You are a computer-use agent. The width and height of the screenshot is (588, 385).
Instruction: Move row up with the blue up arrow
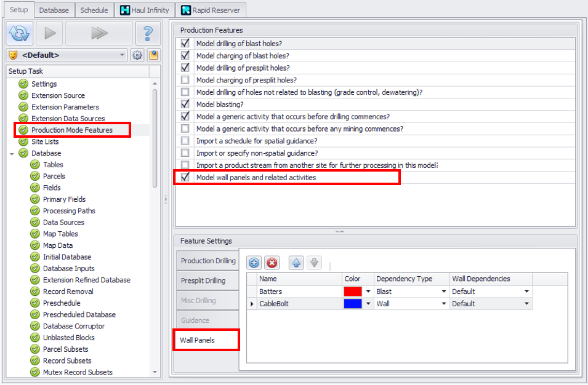click(296, 263)
